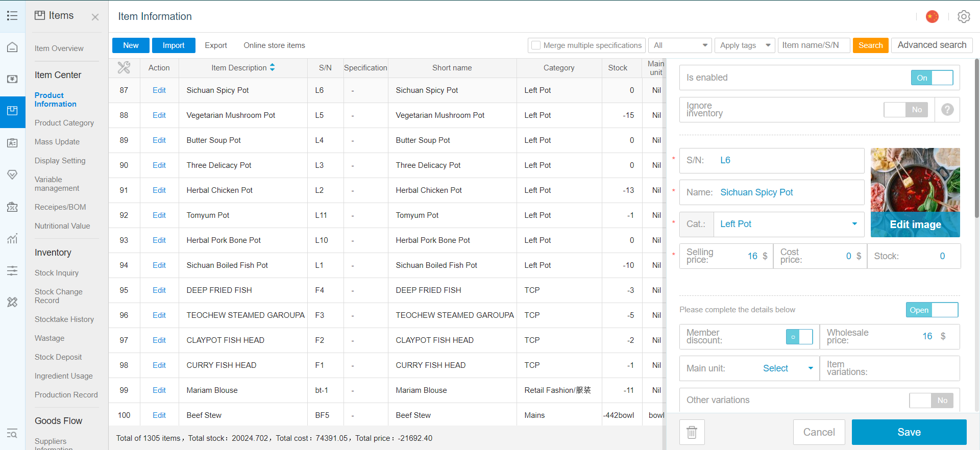Click the item Edit image thumbnail
980x450 pixels.
[915, 192]
